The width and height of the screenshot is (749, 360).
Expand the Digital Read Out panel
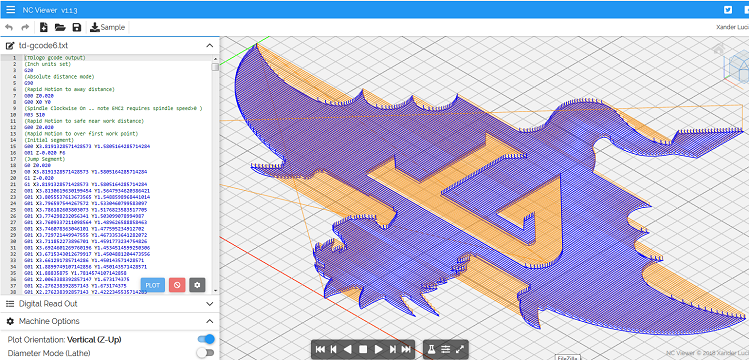(209, 304)
